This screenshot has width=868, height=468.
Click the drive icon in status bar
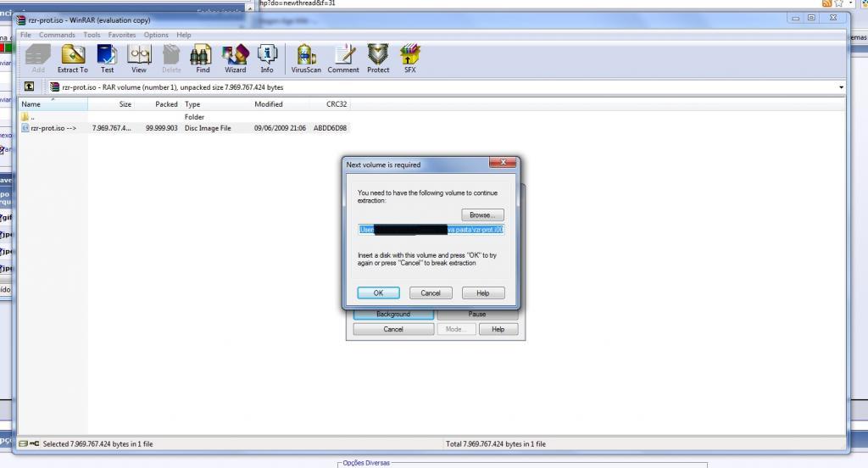[23, 443]
